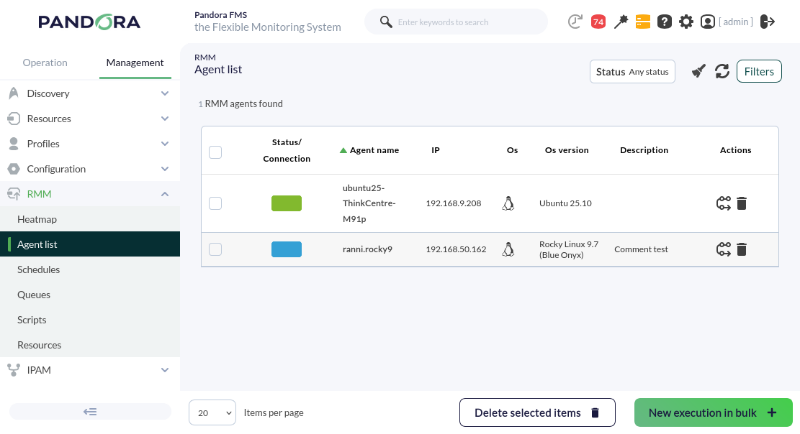Screen dimensions: 800x434
Task: Switch to the Operation tab
Action: point(45,63)
